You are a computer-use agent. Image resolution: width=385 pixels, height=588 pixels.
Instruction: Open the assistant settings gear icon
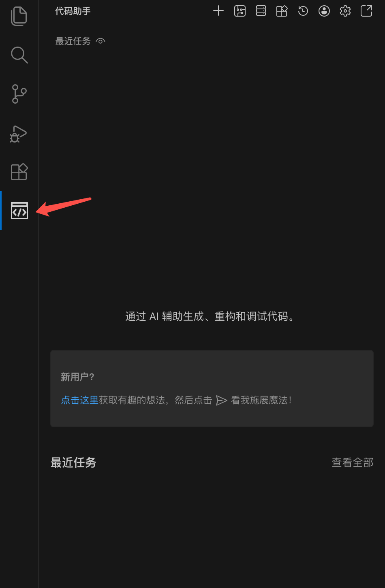(x=345, y=11)
